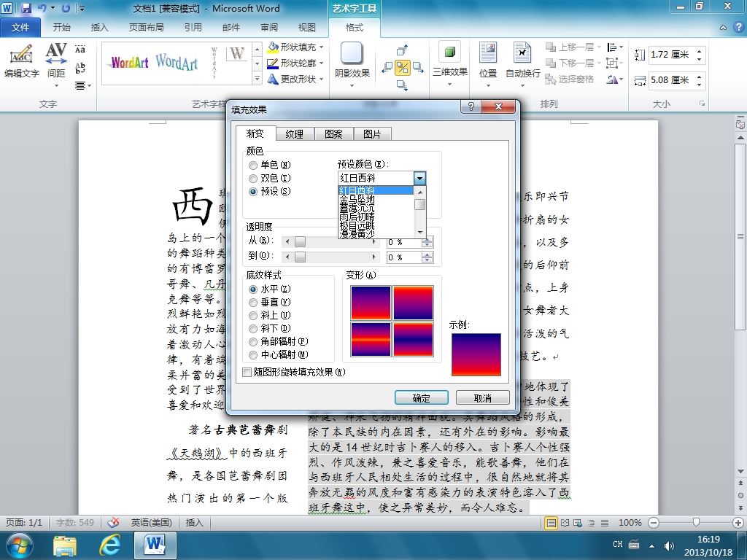Screen dimensions: 747x560
Task: Toggle WordArt vertical text Ab icon
Action: 80,68
